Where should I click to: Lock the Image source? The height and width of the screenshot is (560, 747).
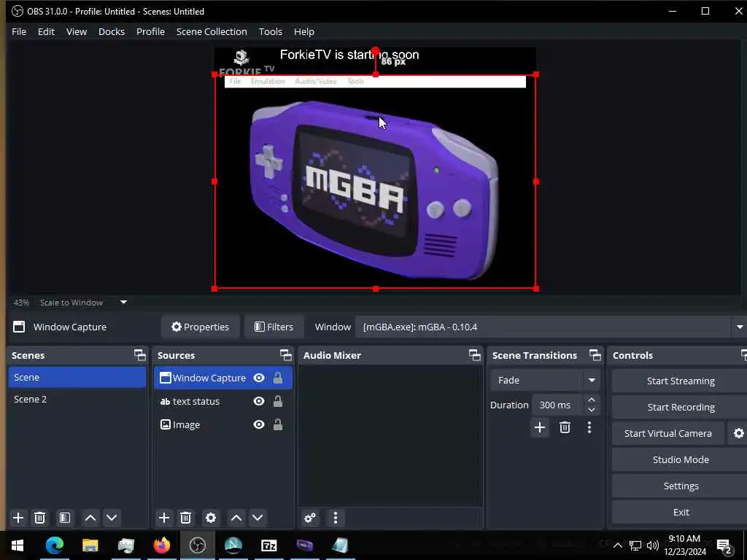pyautogui.click(x=278, y=424)
